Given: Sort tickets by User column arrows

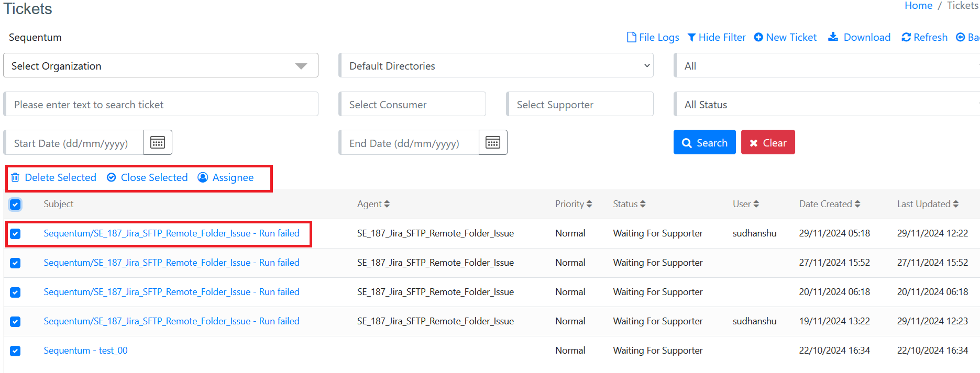Looking at the screenshot, I should (756, 204).
